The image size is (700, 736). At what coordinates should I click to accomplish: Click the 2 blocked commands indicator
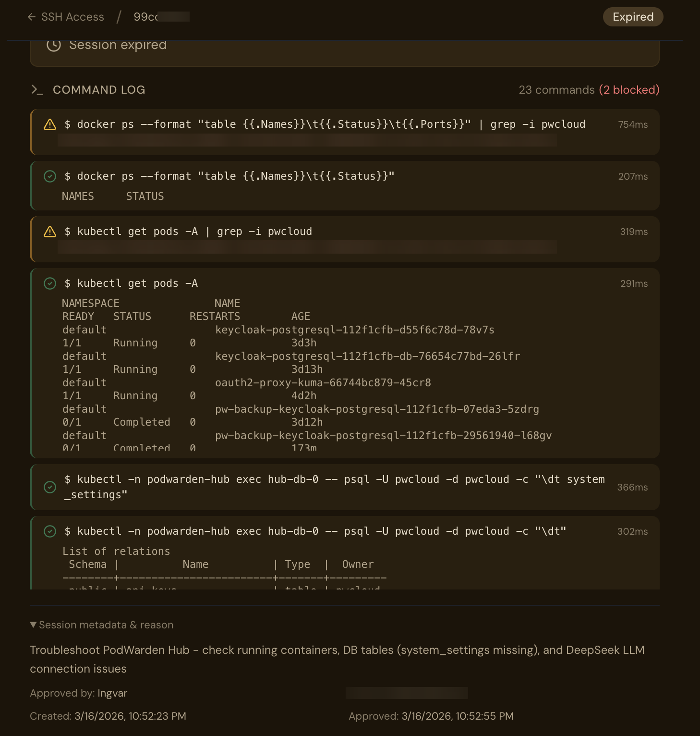click(x=629, y=90)
